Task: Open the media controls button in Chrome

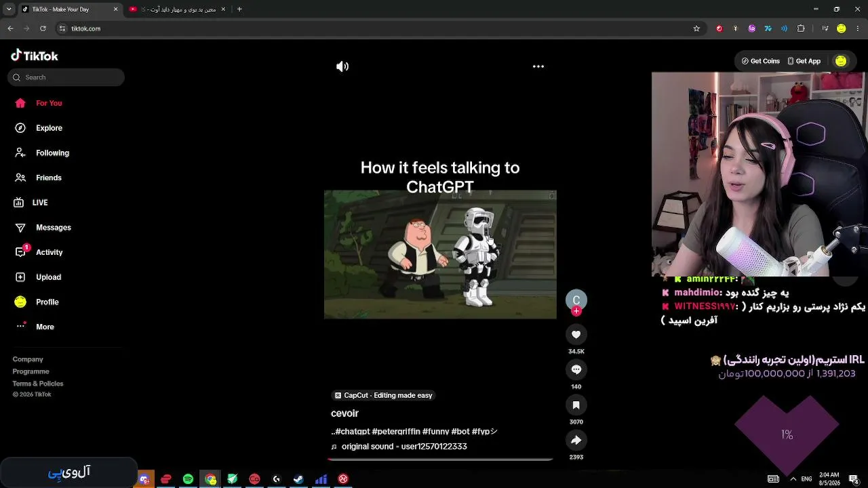Action: coord(825,28)
